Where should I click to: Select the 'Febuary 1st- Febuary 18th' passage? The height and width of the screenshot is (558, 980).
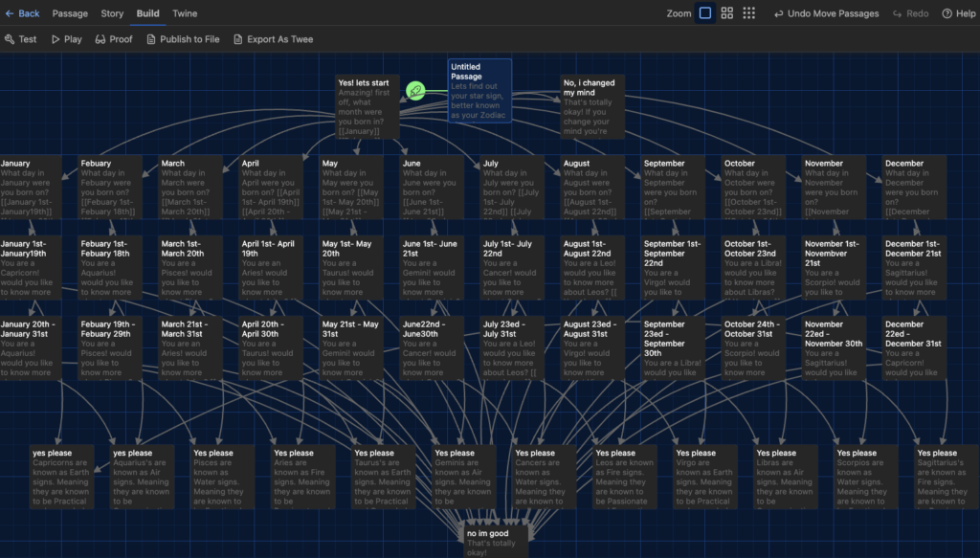(110, 268)
